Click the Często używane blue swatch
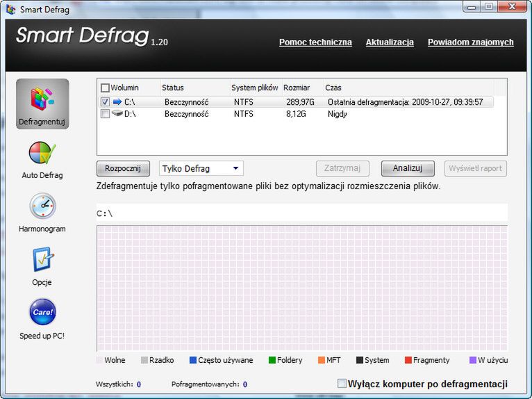 tap(193, 360)
